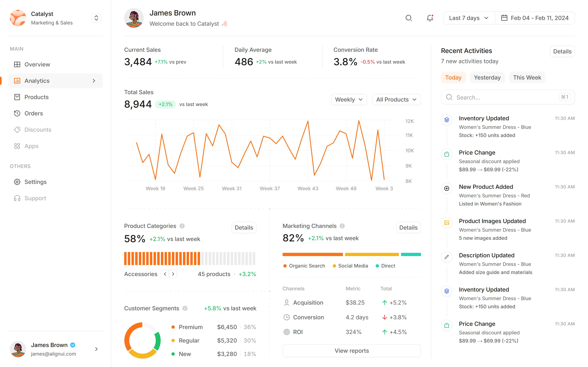Click the Product Images Updated image icon
588x367 pixels.
[x=447, y=223]
